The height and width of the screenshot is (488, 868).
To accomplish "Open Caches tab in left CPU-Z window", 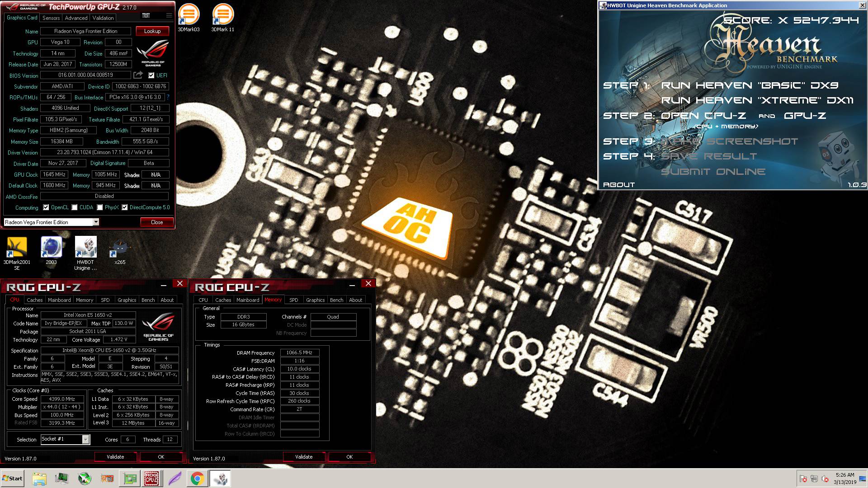I will click(34, 300).
